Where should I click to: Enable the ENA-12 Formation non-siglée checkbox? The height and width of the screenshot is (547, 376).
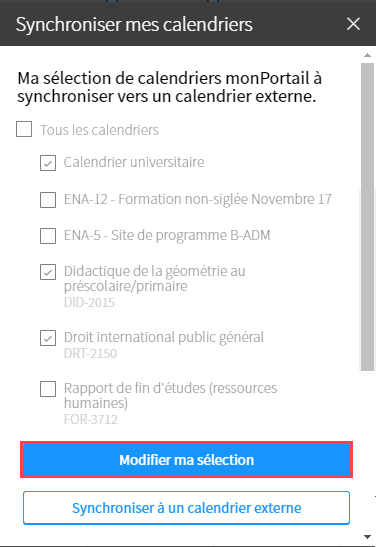tap(48, 200)
